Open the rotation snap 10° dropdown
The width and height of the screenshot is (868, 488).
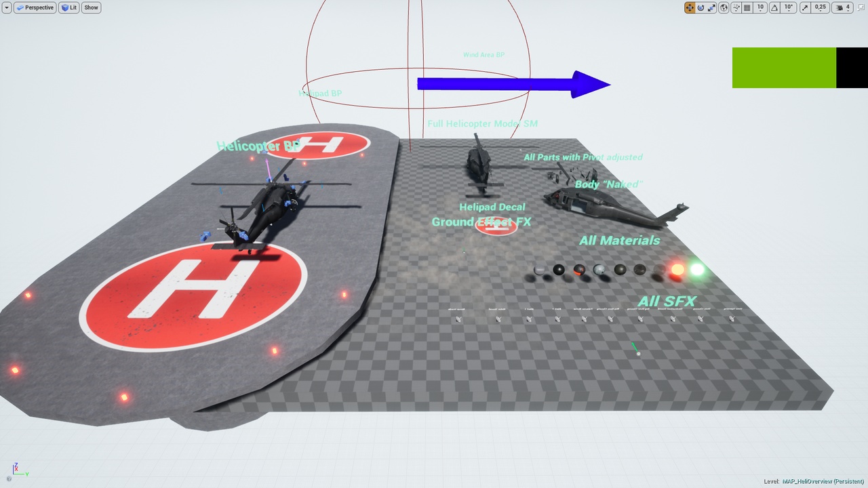coord(788,7)
